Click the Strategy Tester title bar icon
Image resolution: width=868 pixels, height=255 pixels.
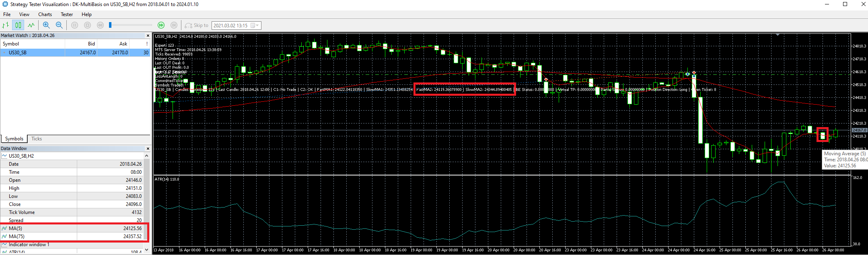[x=5, y=4]
